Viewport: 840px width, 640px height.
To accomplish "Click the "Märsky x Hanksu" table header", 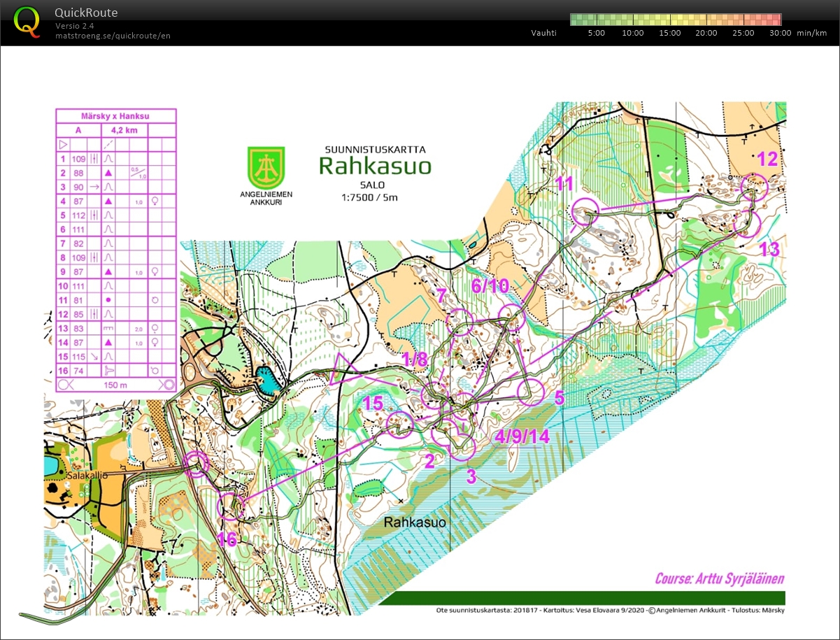I will [115, 116].
